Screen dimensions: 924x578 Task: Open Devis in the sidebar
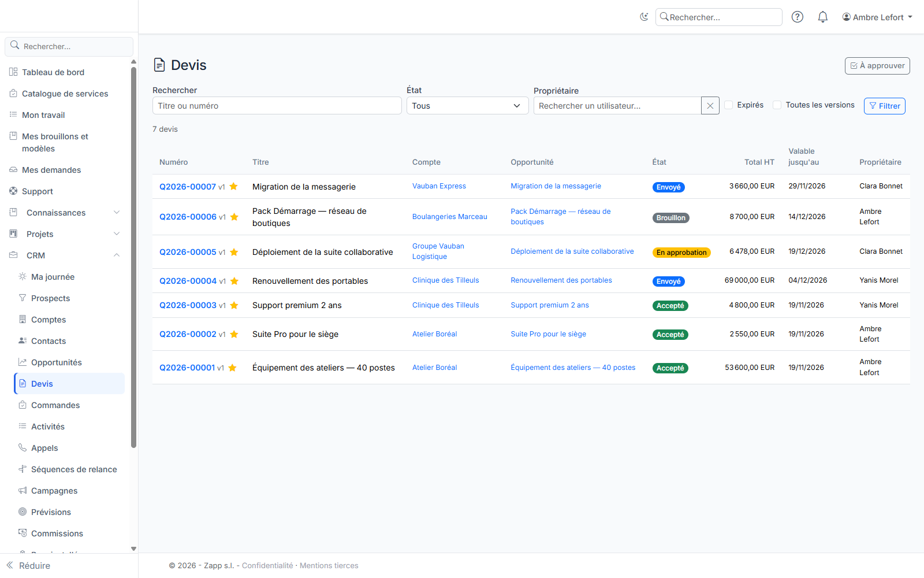(x=69, y=384)
